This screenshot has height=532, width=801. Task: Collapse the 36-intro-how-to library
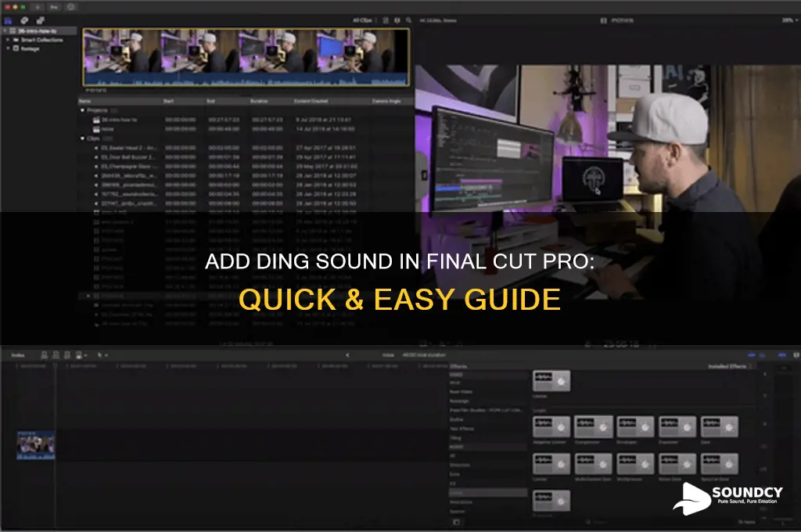[x=5, y=31]
